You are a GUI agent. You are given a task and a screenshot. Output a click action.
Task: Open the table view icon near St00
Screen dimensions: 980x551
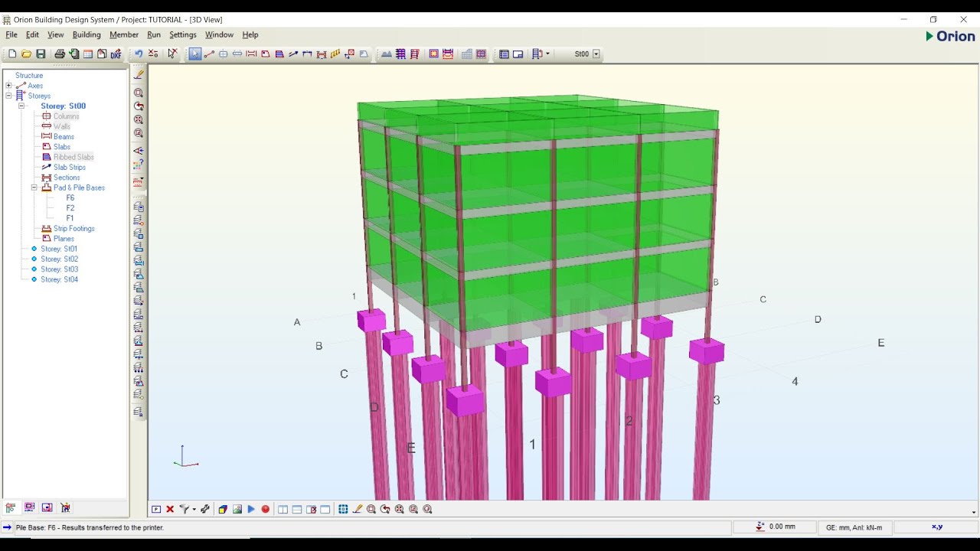pos(504,54)
